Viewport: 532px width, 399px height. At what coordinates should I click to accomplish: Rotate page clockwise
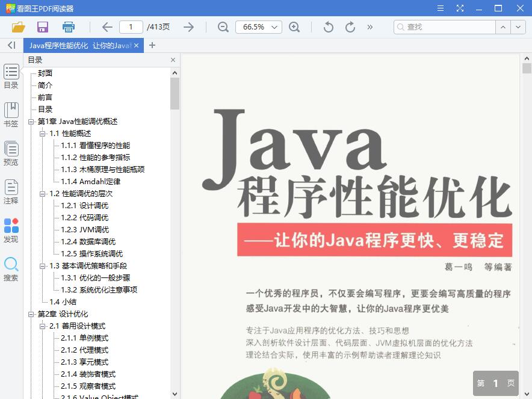(x=350, y=27)
